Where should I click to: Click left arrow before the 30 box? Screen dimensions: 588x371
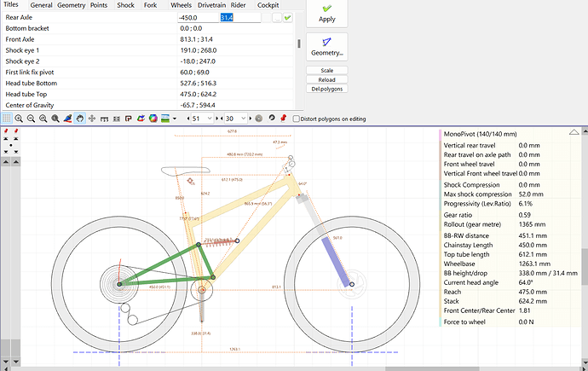(222, 119)
